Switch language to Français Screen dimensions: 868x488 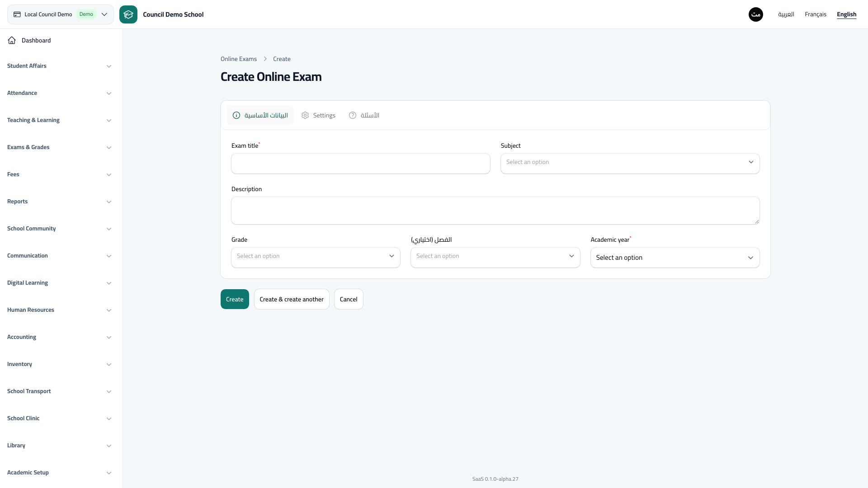[x=816, y=14]
